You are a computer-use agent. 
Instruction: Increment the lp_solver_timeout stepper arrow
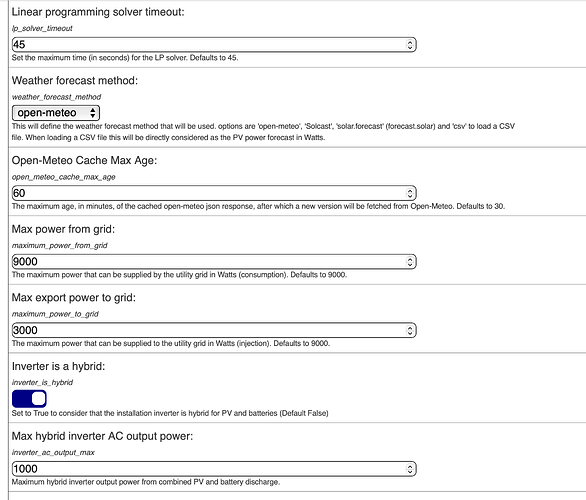click(x=410, y=42)
